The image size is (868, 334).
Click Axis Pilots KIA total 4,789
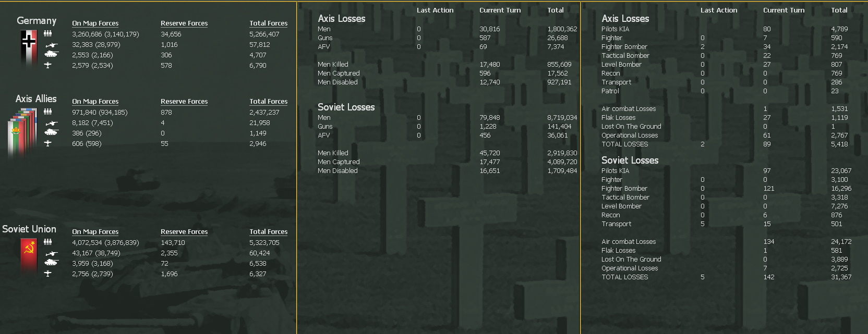point(839,29)
